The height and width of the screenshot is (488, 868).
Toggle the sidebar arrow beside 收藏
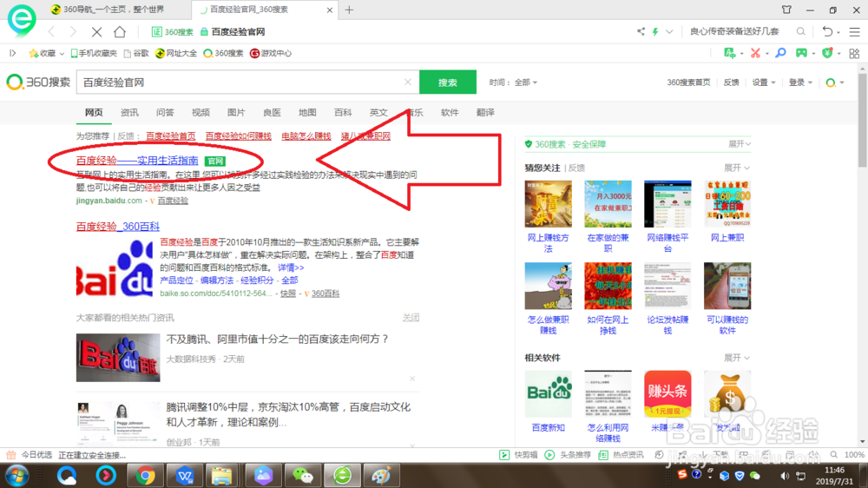12,53
